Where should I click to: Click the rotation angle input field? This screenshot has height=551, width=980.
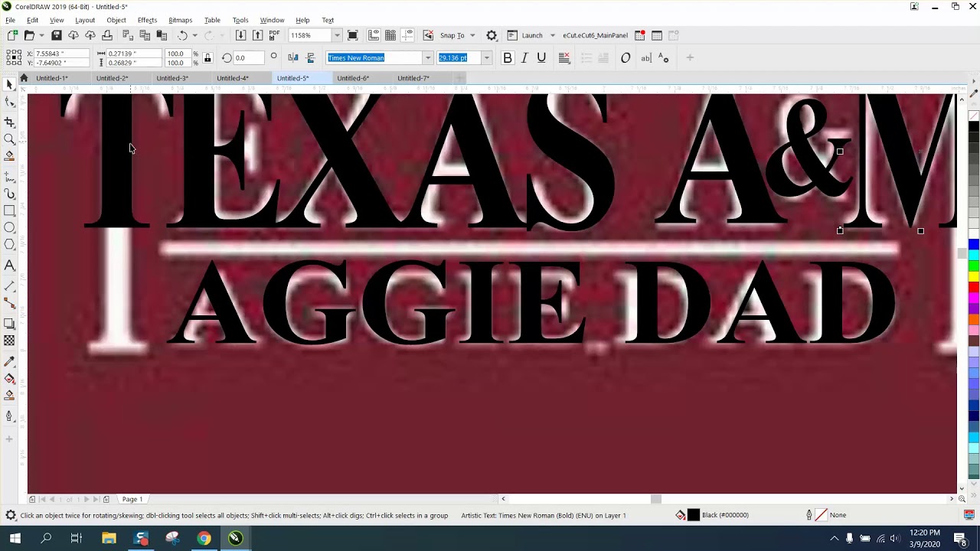[x=250, y=57]
